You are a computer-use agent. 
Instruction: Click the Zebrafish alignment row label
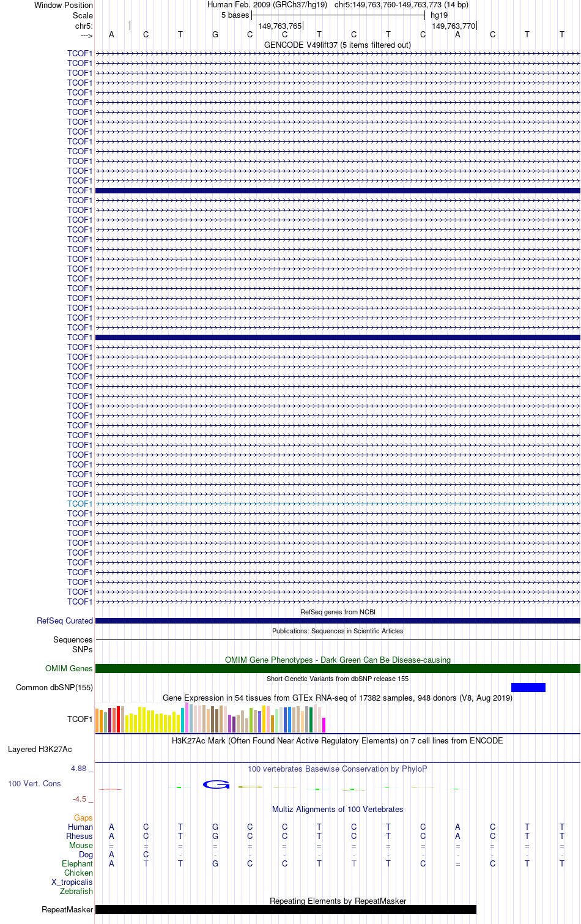point(76,891)
